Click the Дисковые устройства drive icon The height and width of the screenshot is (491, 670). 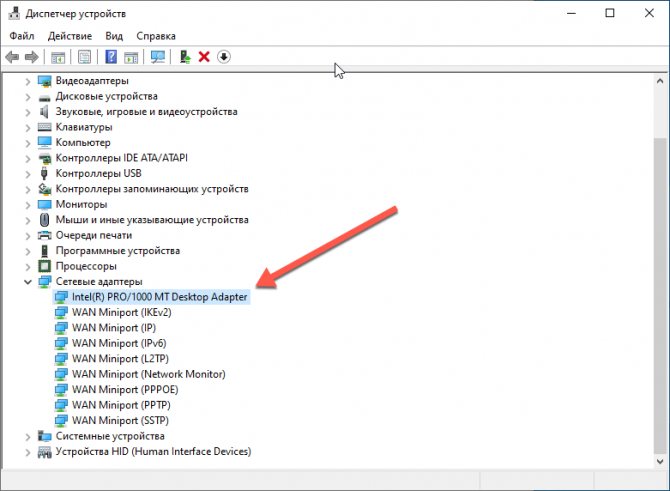click(x=44, y=97)
